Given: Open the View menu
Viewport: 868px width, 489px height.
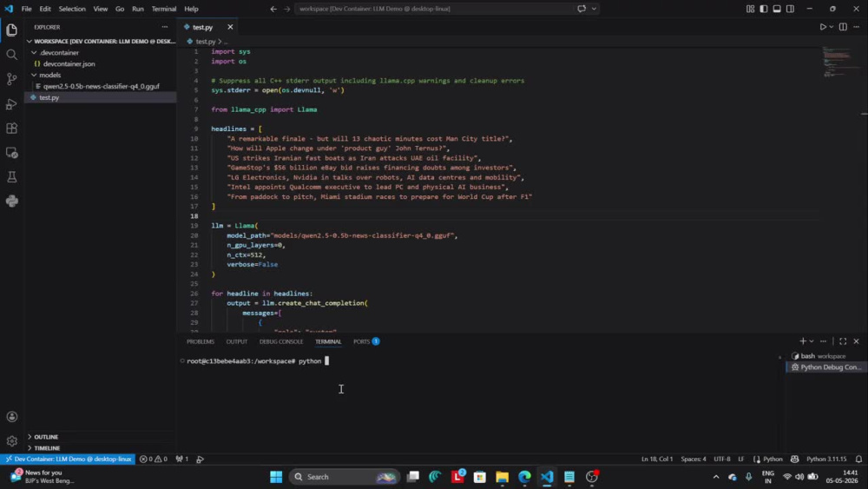Looking at the screenshot, I should point(100,9).
